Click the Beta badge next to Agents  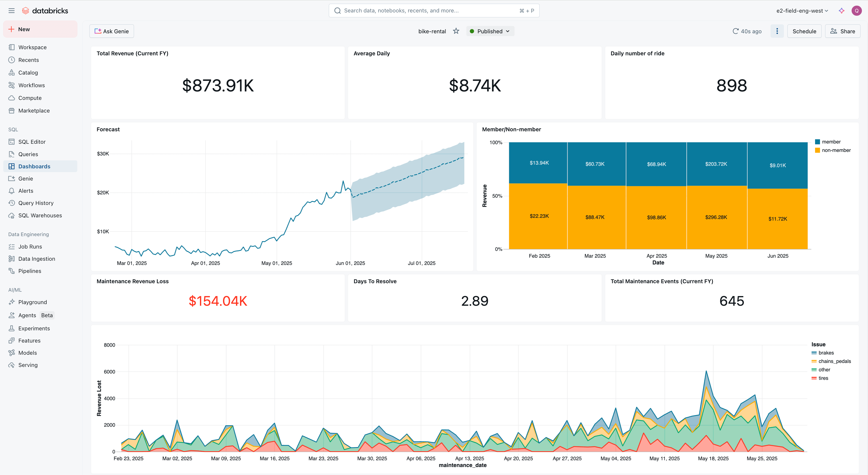point(47,315)
